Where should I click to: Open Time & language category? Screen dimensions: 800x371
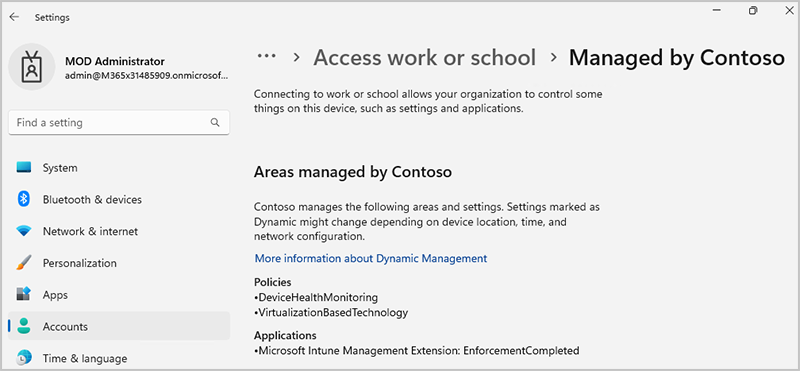(x=119, y=358)
